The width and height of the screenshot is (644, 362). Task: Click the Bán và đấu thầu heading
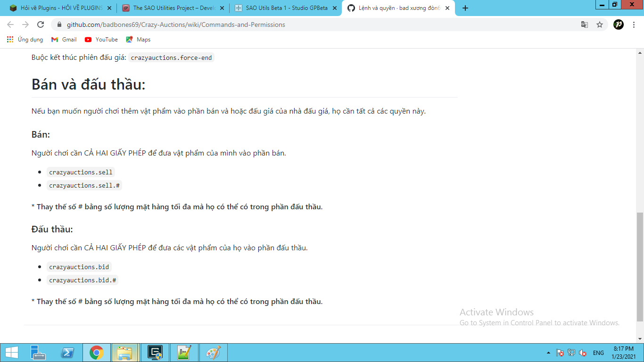click(89, 84)
